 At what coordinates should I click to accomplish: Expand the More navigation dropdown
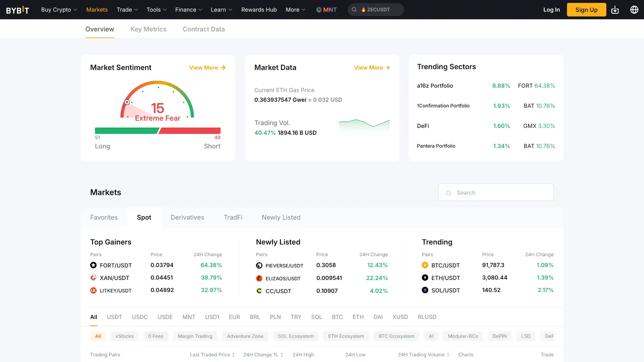295,10
